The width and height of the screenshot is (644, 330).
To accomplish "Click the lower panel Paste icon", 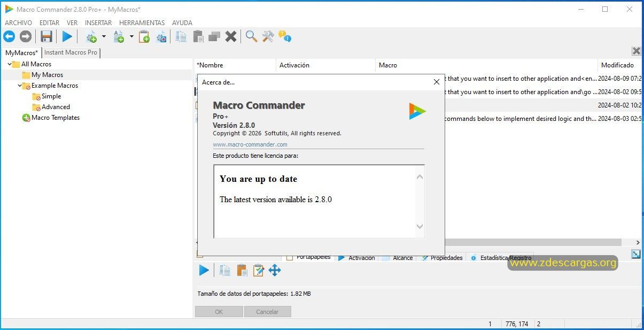I will 242,270.
